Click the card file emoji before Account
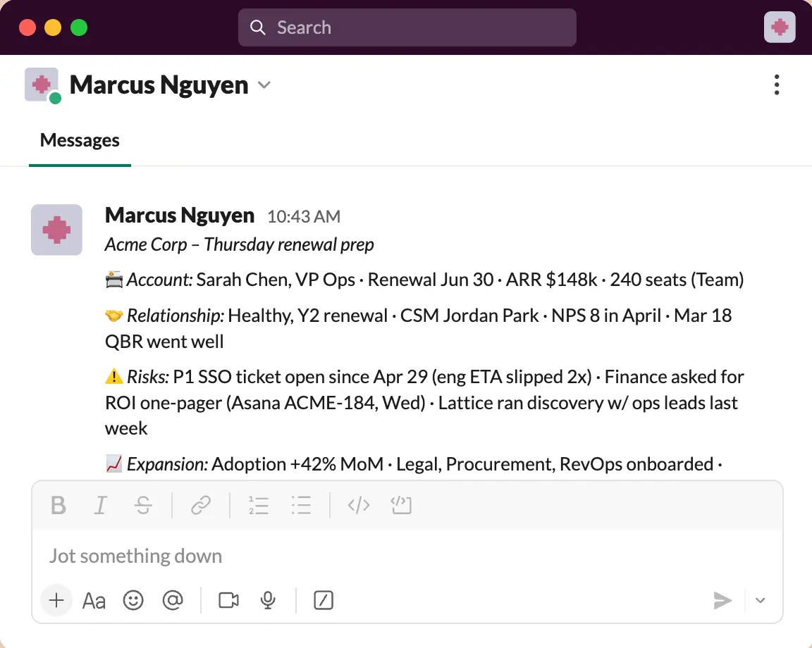This screenshot has height=648, width=812. (114, 280)
